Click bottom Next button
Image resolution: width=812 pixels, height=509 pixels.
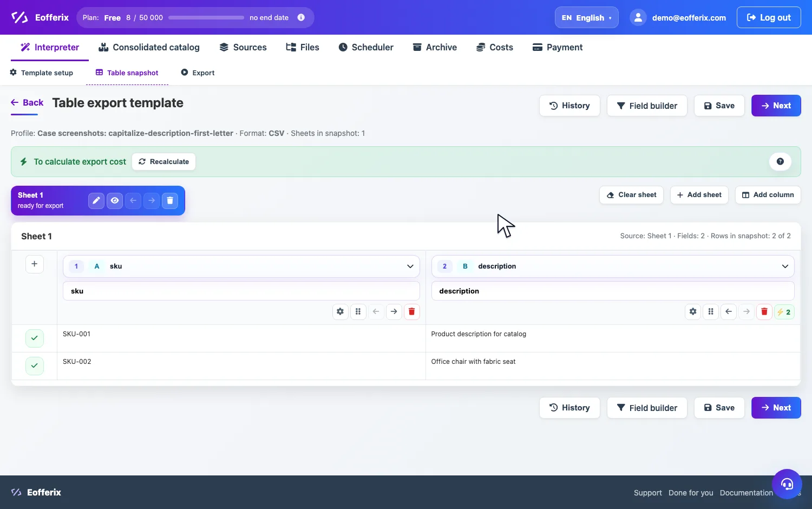tap(776, 408)
